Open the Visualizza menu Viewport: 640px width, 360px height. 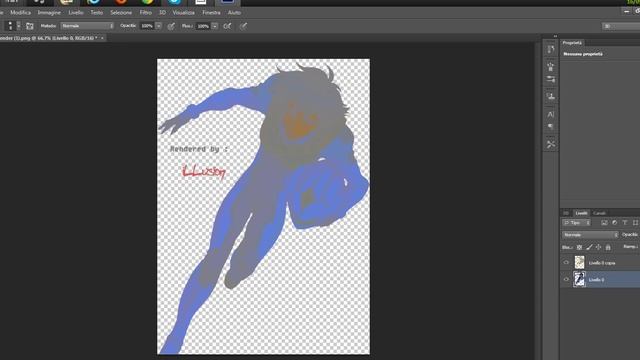[x=183, y=13]
